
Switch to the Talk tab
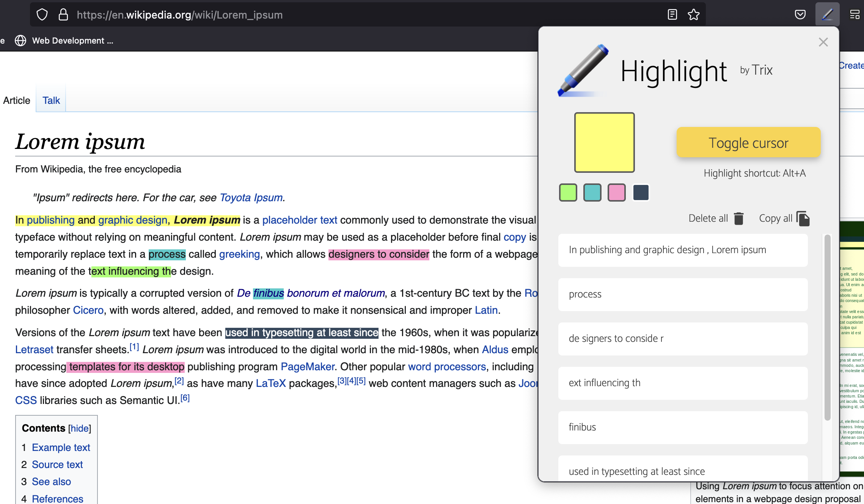(x=51, y=100)
